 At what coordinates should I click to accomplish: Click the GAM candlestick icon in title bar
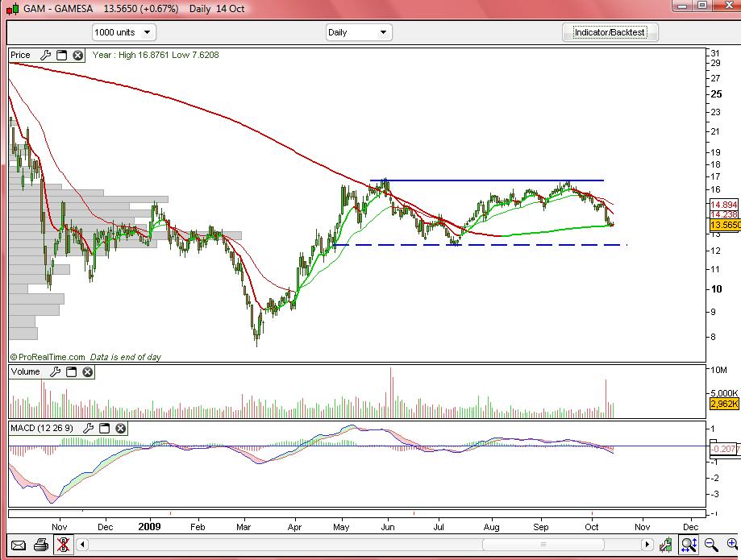tap(13, 9)
